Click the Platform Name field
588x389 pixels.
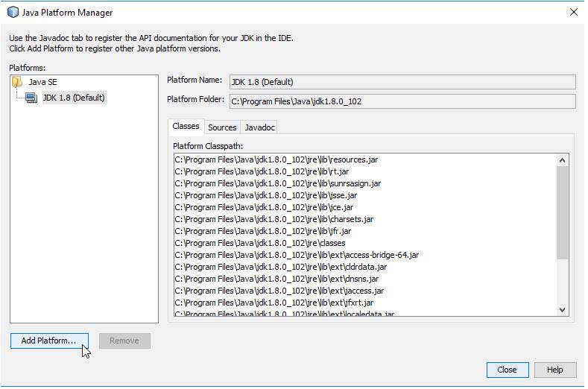point(402,82)
